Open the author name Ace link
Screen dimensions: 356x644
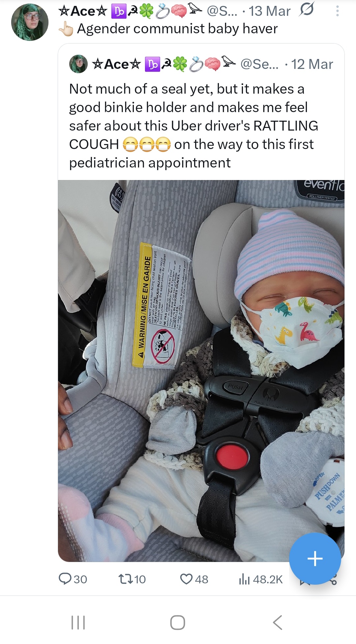[x=83, y=11]
